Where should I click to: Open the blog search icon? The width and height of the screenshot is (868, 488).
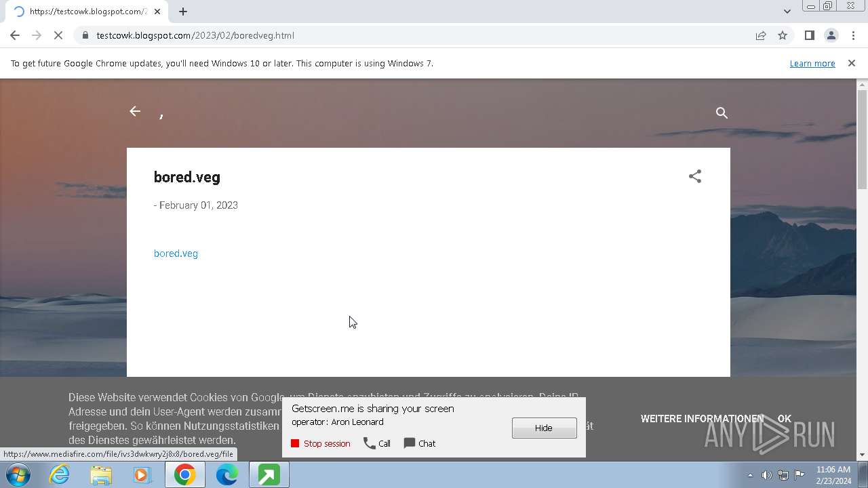tap(722, 113)
